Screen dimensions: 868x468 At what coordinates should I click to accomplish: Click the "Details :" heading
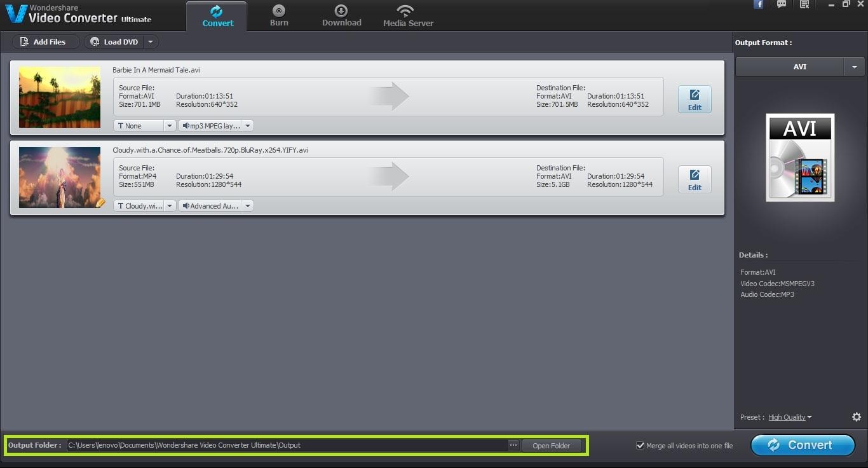click(753, 255)
